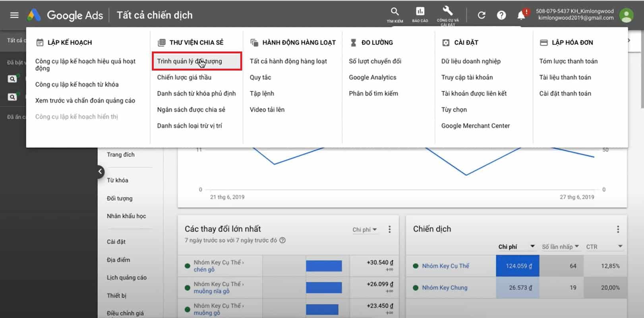Open Xem trước và chẩn đoán quảng cáo
This screenshot has height=318, width=644.
(x=85, y=101)
